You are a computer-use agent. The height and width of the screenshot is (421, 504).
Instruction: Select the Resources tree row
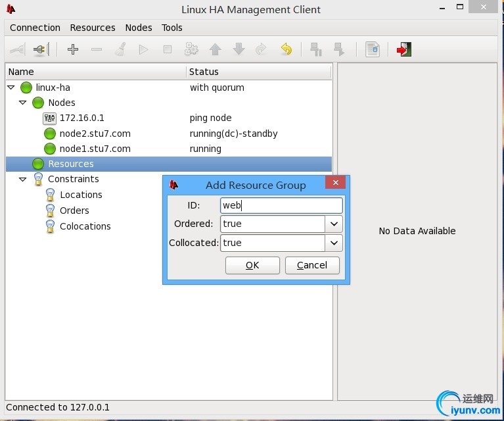point(169,164)
